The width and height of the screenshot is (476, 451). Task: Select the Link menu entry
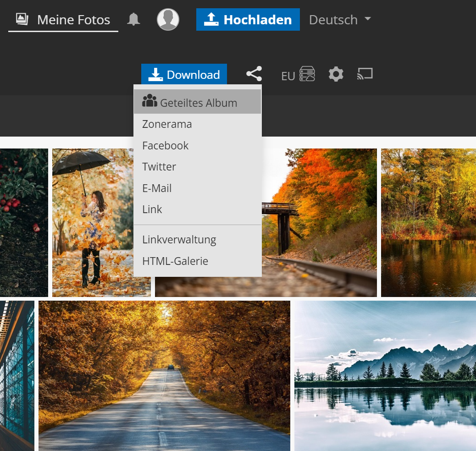(152, 209)
